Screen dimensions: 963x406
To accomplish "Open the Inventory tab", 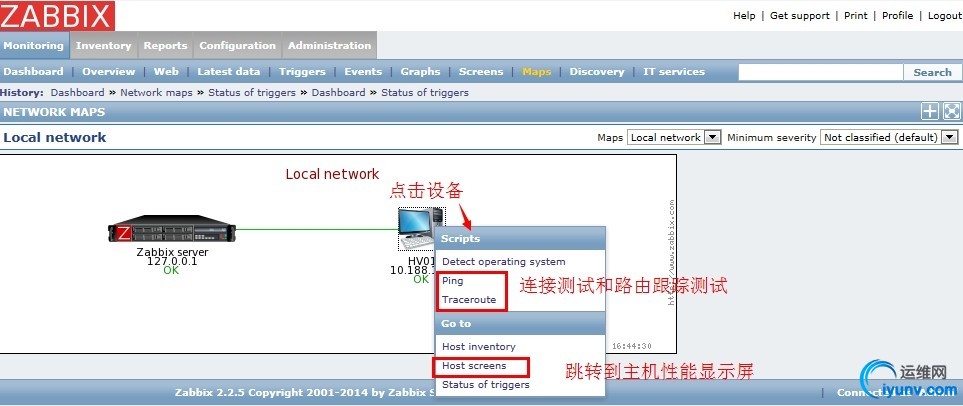I will point(104,45).
